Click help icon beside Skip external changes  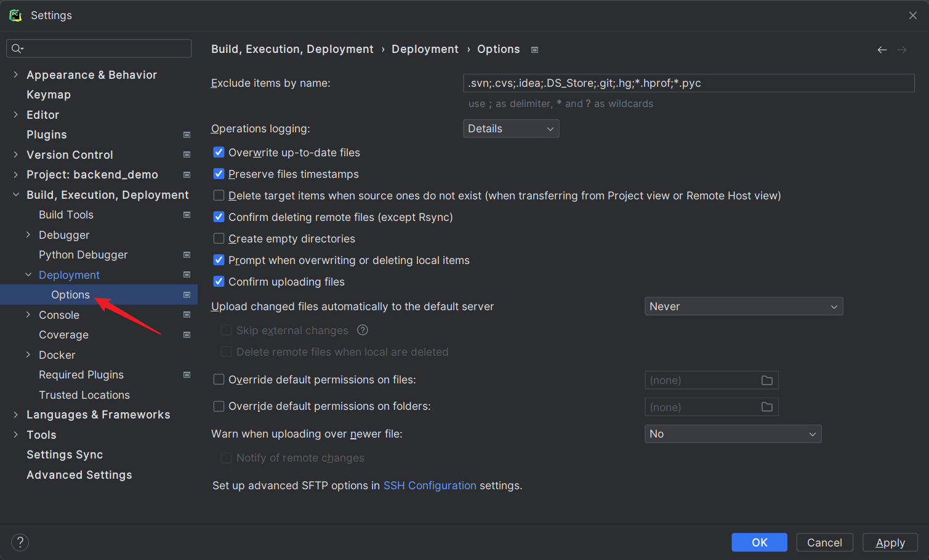(363, 330)
